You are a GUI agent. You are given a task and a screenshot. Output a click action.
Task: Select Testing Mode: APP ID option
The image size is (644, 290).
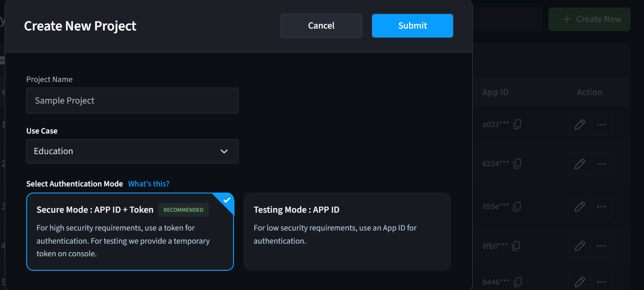(x=347, y=232)
